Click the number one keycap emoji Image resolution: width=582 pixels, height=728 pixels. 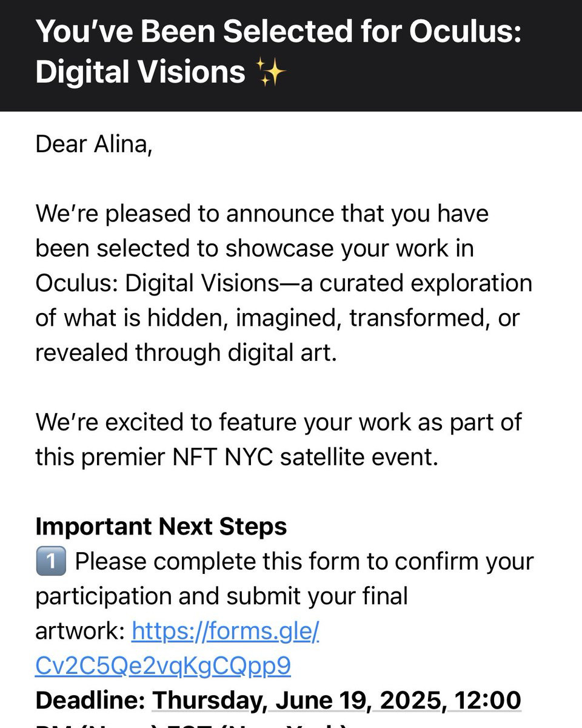(x=51, y=562)
